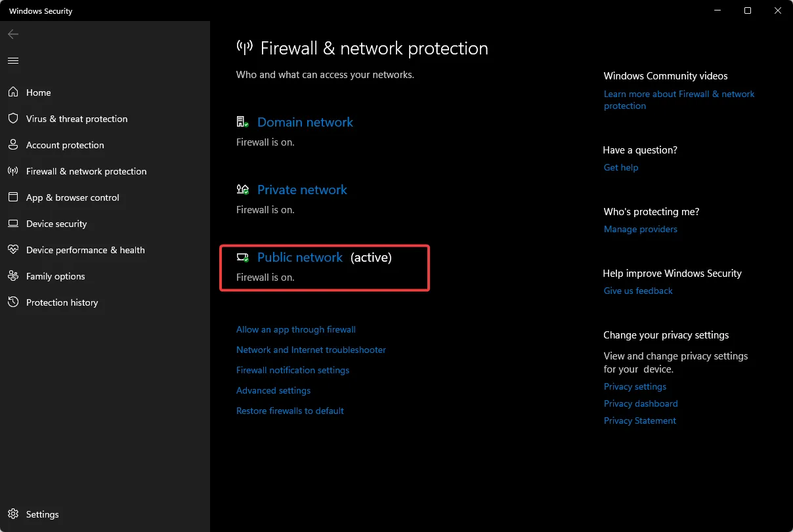793x532 pixels.
Task: Click the 'Firewall & network protection' page heading
Action: (x=374, y=48)
